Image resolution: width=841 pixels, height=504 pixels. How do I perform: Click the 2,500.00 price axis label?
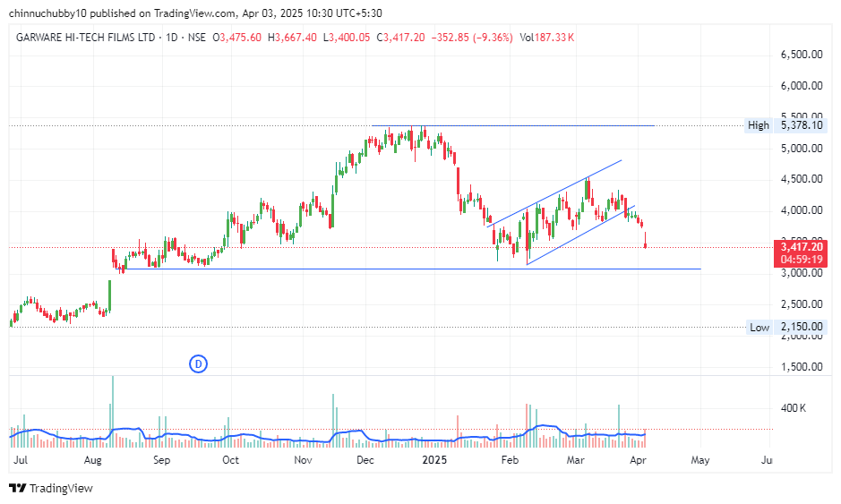[x=802, y=304]
